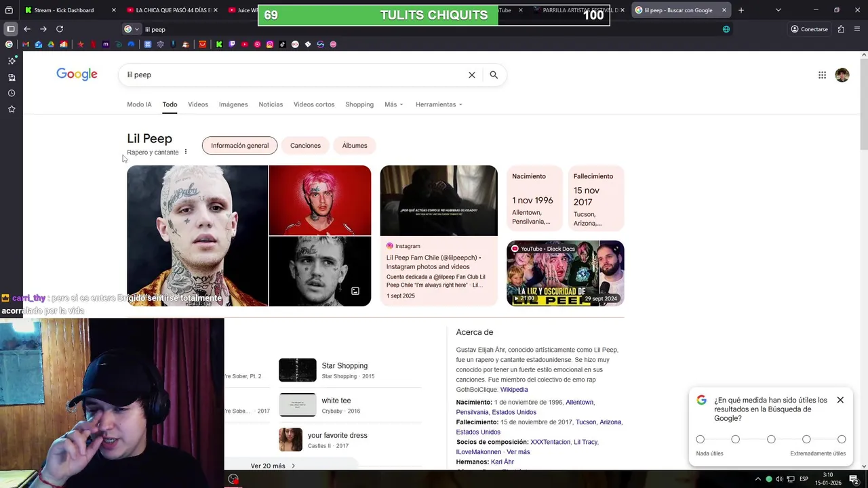Image resolution: width=868 pixels, height=488 pixels.
Task: Open the Google Drive bookmark
Action: [x=51, y=44]
